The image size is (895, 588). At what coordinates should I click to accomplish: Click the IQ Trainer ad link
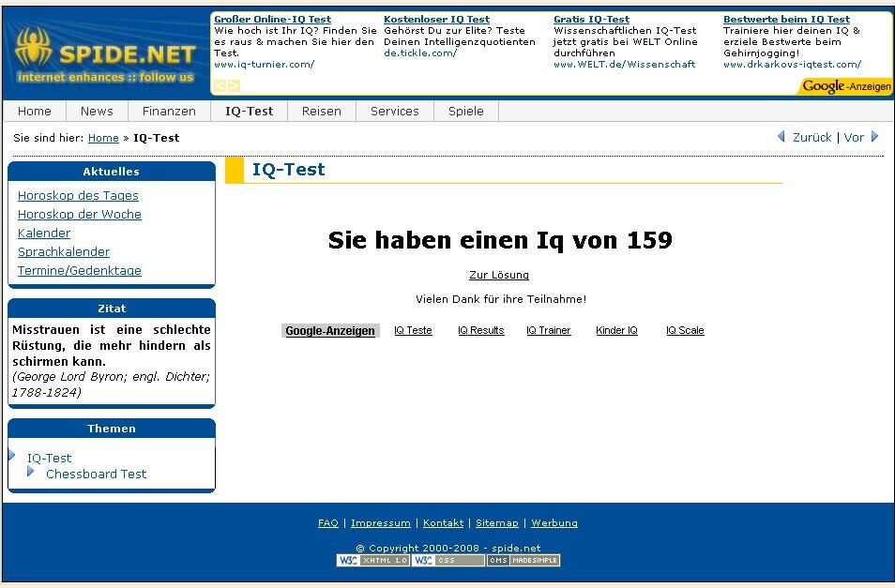pyautogui.click(x=548, y=331)
